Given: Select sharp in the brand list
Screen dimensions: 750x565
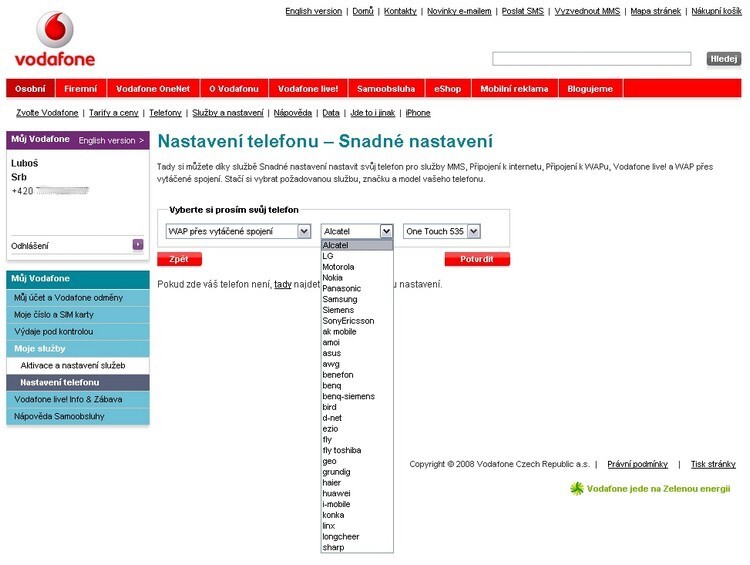Looking at the screenshot, I should (x=357, y=547).
